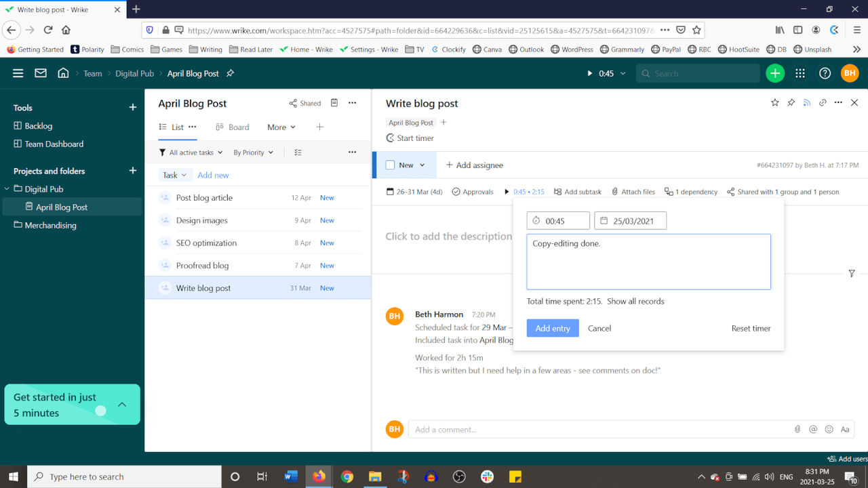Viewport: 868px width, 488px height.
Task: Open Show all records link
Action: click(635, 301)
